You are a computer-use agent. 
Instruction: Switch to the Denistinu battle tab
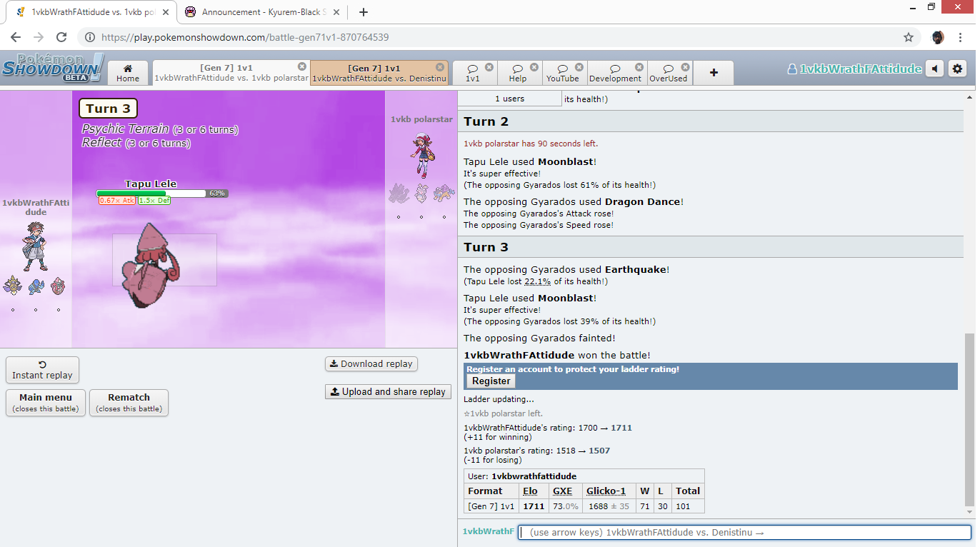click(x=379, y=73)
